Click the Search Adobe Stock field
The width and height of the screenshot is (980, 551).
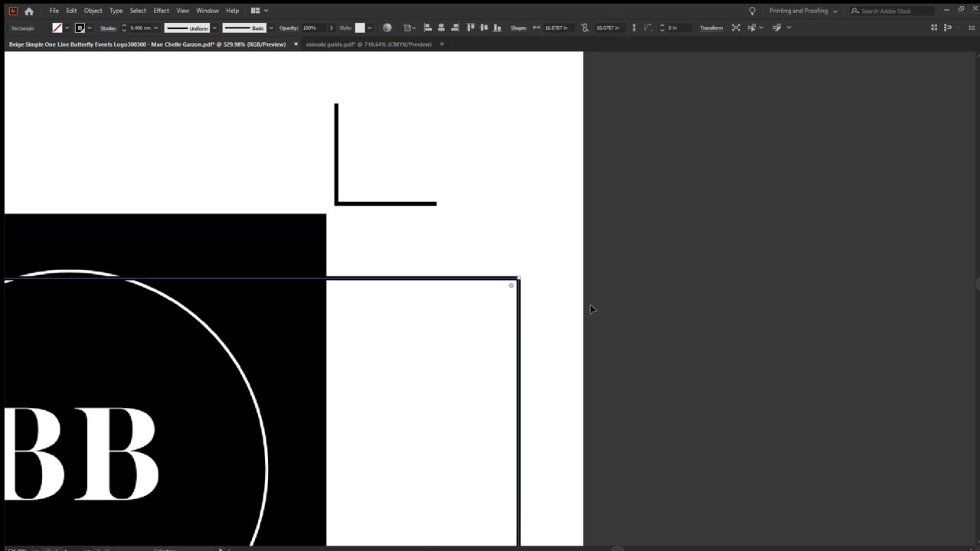coord(892,11)
